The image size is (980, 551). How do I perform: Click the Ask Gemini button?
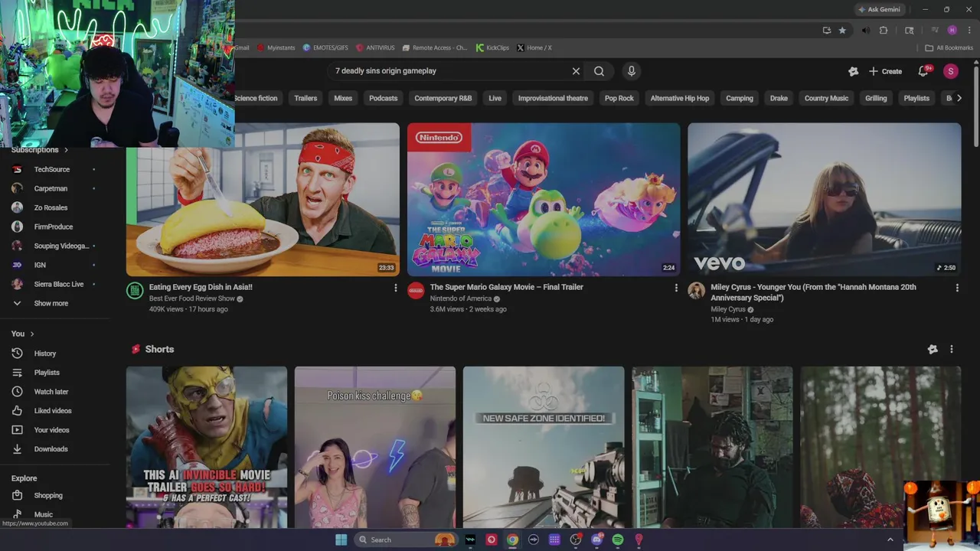[x=879, y=9]
